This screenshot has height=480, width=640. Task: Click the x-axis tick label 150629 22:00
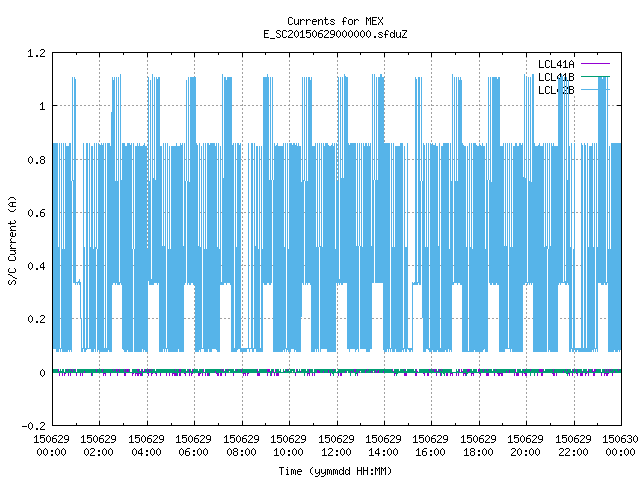point(573,446)
